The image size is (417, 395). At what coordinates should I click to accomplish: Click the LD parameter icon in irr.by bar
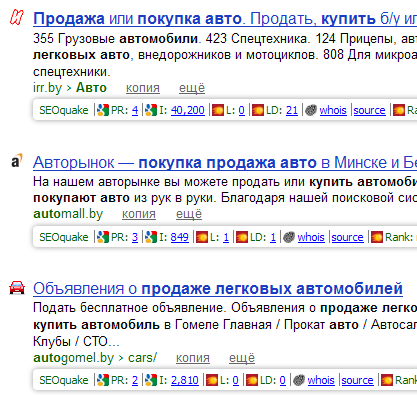click(258, 110)
